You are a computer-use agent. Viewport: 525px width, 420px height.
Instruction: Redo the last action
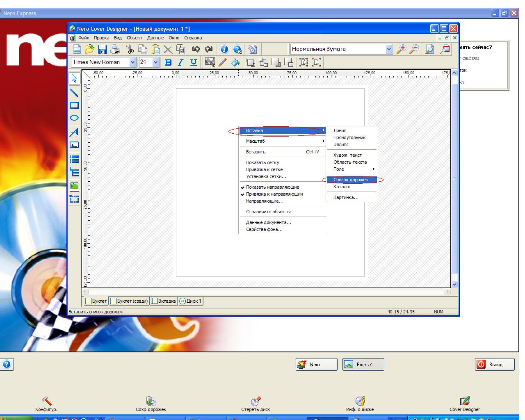[x=209, y=49]
